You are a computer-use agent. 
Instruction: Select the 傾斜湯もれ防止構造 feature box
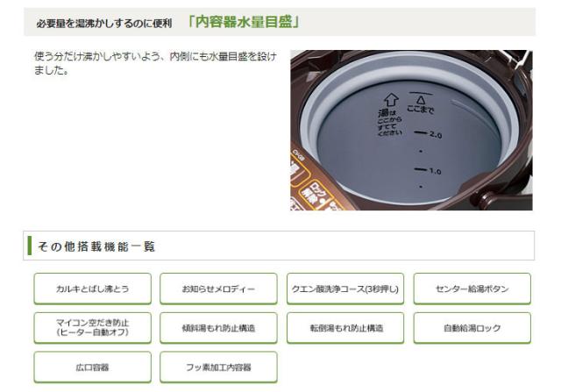(x=218, y=328)
